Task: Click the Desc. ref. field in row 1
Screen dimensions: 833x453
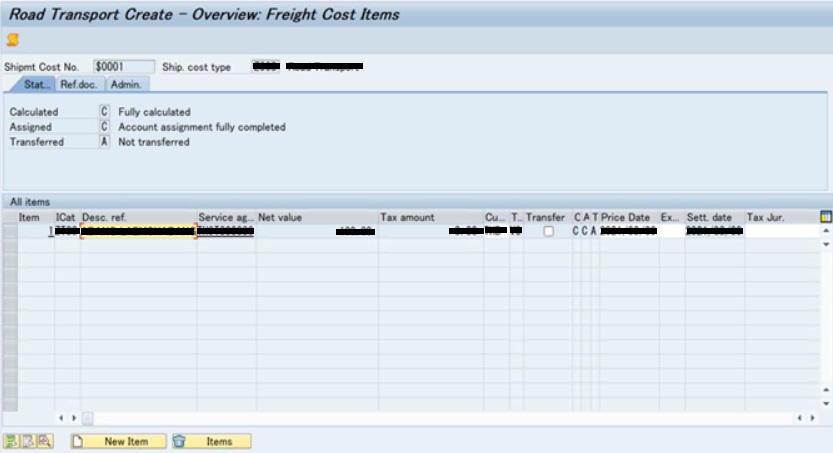Action: pos(138,231)
